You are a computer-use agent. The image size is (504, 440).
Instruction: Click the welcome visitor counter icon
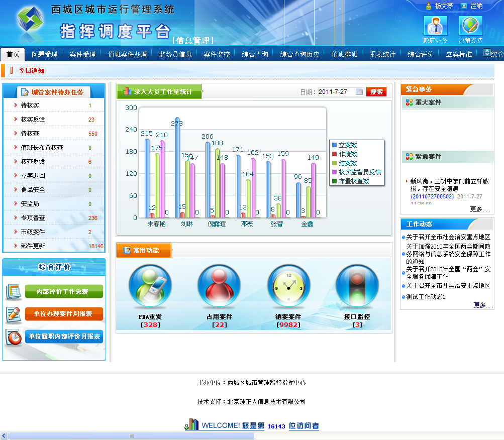(x=192, y=424)
